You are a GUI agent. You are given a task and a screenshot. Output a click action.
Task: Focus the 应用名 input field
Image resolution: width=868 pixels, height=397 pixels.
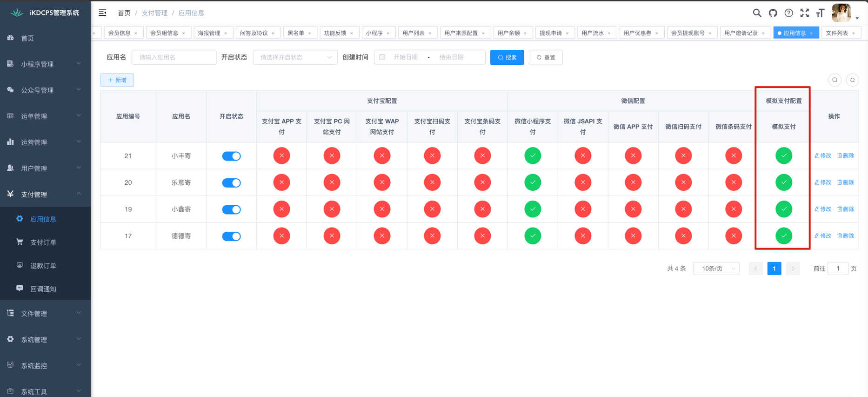174,57
